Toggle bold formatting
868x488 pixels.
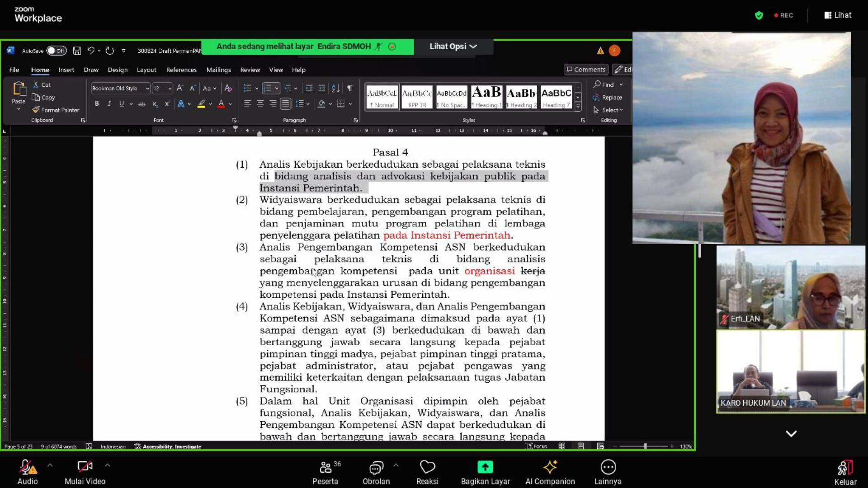click(97, 103)
